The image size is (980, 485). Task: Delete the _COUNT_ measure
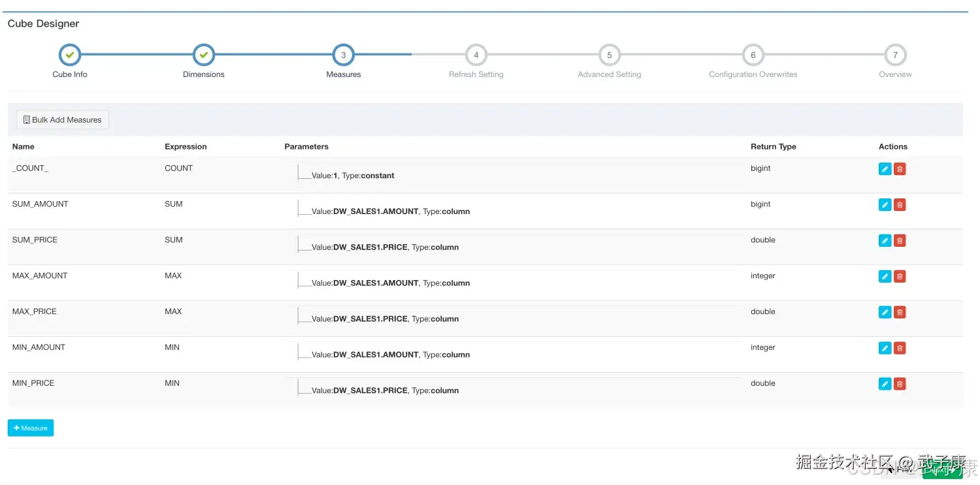[x=900, y=169]
